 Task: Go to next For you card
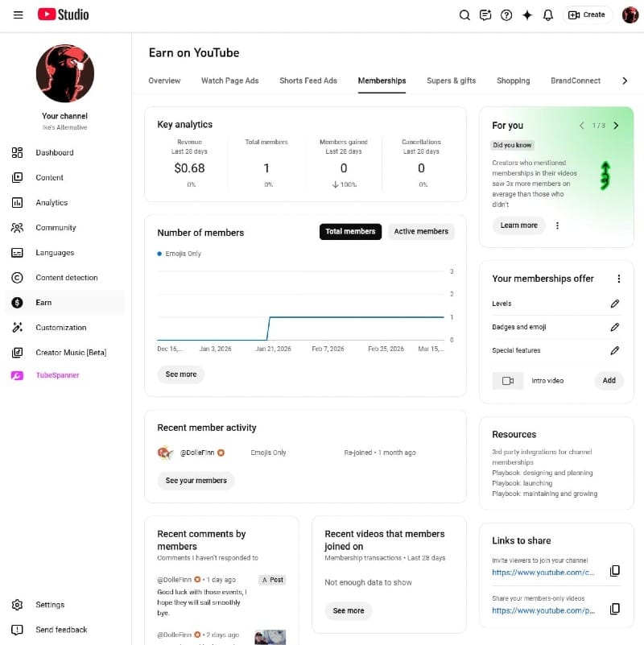[616, 126]
